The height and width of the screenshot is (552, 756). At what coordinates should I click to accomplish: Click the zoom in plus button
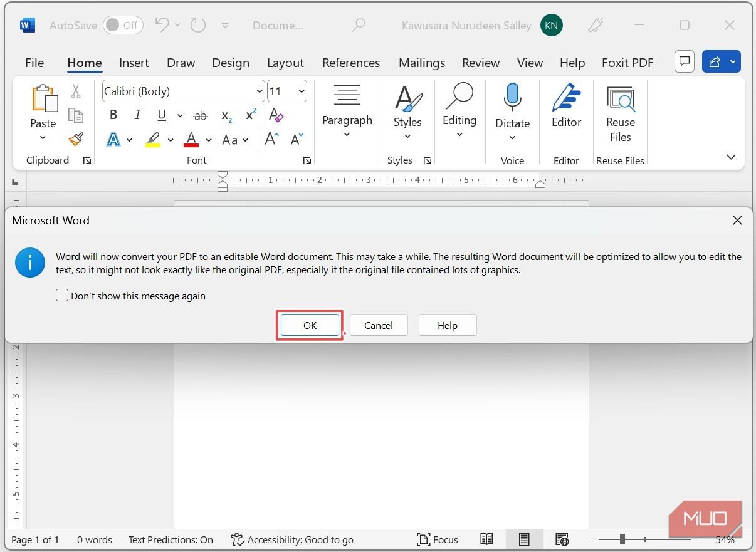click(x=700, y=539)
